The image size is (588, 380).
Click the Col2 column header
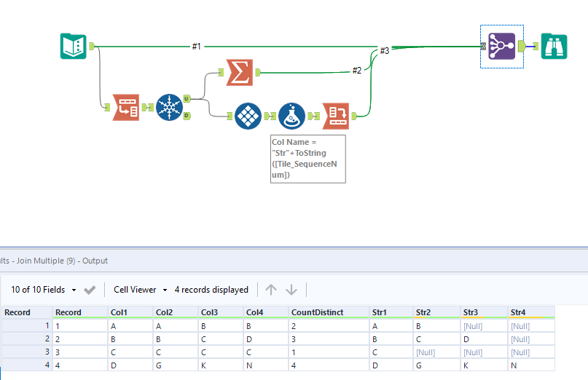tap(176, 312)
